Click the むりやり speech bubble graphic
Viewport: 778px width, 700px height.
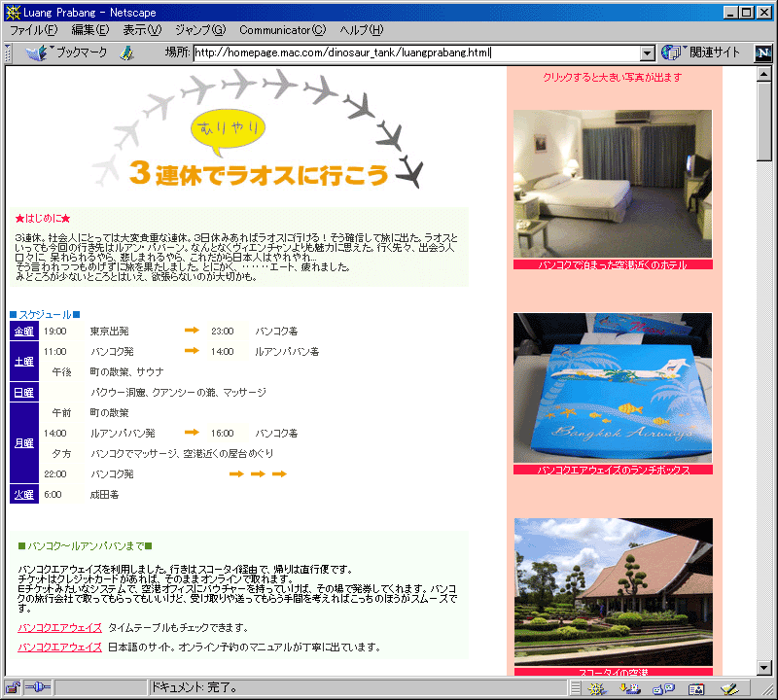228,131
